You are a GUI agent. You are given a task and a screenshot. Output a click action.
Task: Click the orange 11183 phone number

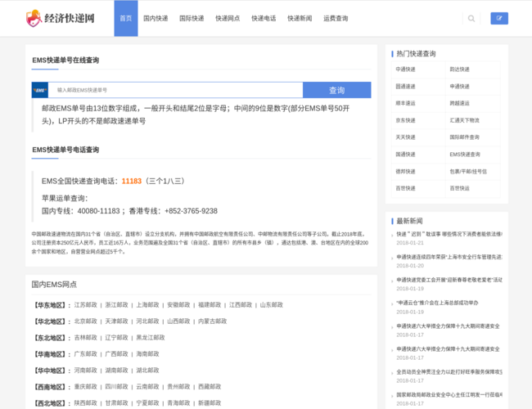[x=132, y=181]
